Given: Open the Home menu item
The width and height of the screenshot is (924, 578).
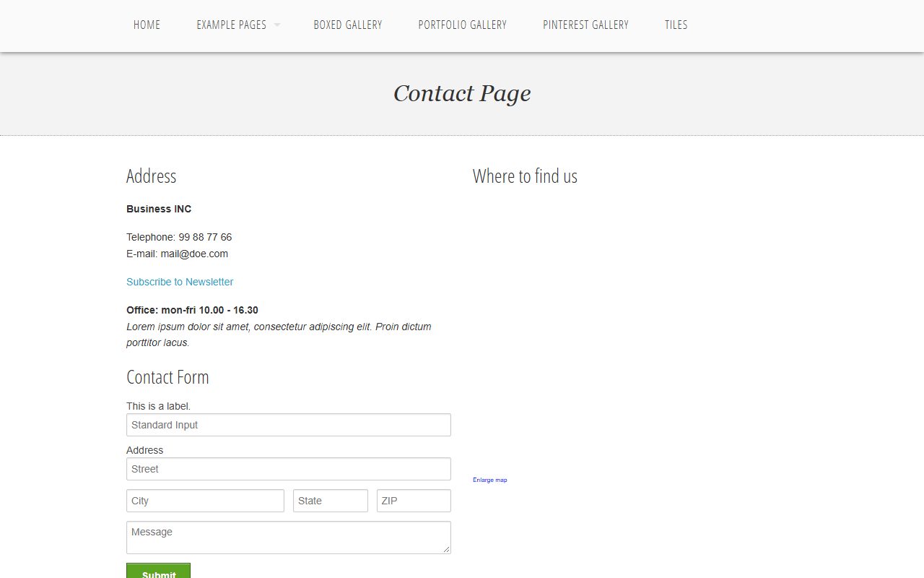Looking at the screenshot, I should click(147, 25).
